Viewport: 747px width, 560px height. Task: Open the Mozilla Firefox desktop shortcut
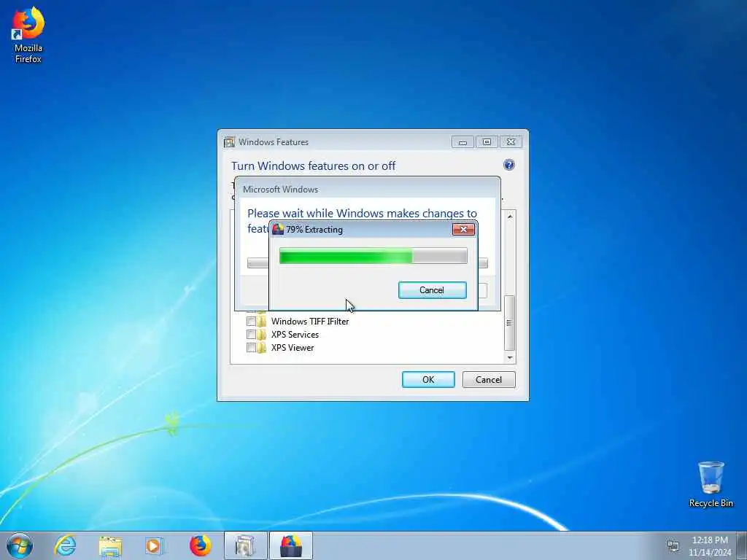[x=28, y=35]
